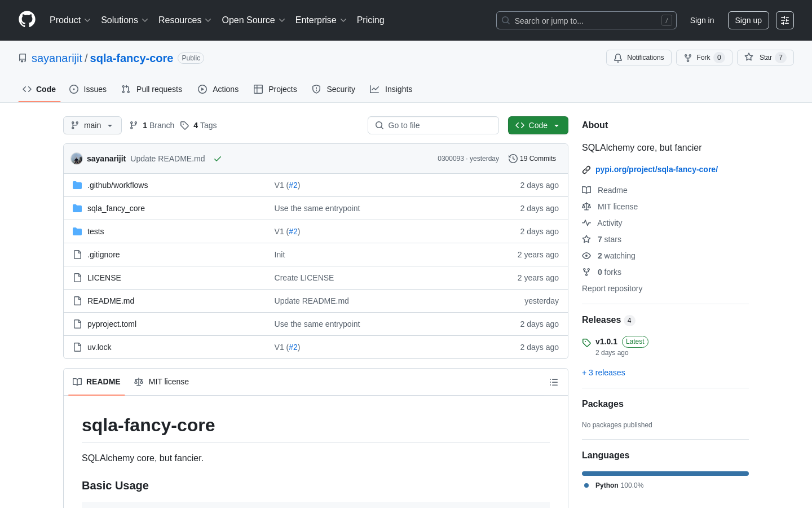Screen dimensions: 812x508
Task: Open the #2 pull request link in tests row
Action: [293, 231]
